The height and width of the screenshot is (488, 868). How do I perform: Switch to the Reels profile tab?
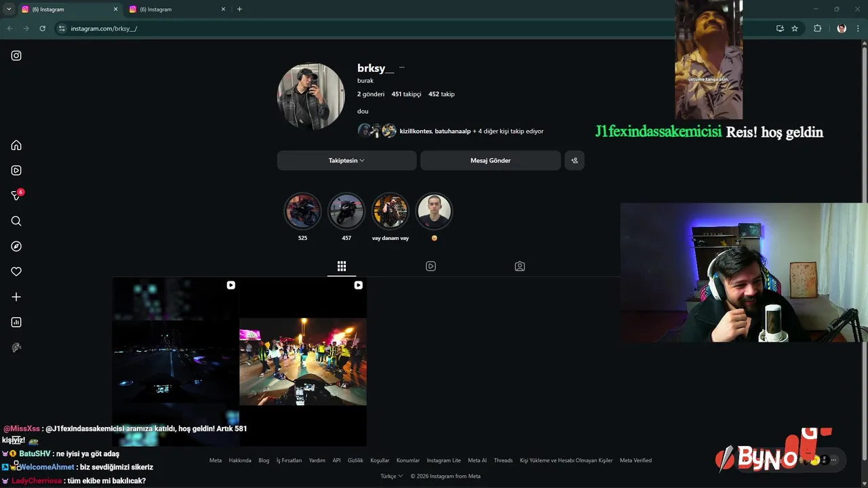click(x=431, y=266)
